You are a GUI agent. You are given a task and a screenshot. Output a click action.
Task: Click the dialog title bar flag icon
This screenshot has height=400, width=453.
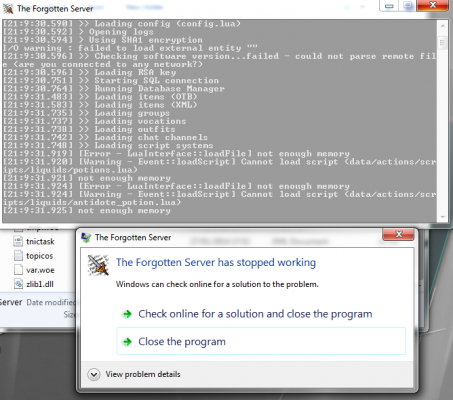(86, 238)
